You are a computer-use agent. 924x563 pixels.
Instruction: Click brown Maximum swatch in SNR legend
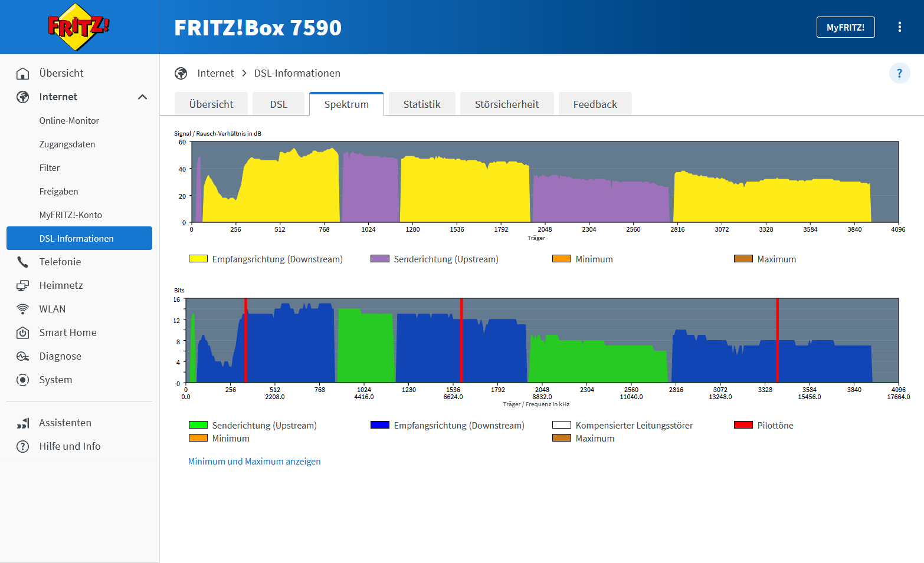(743, 258)
